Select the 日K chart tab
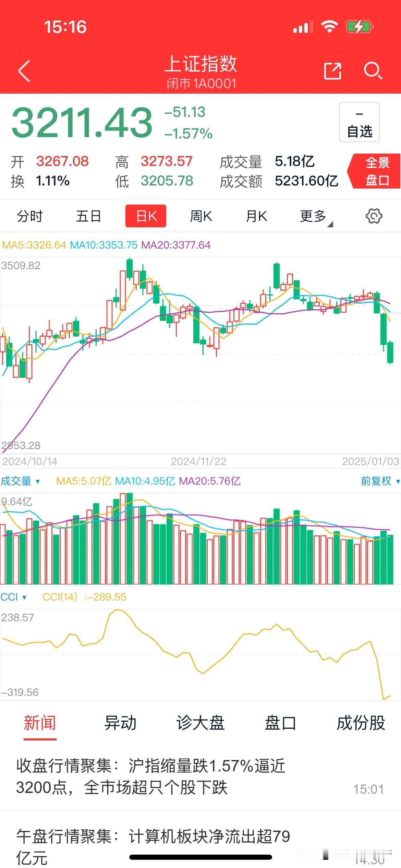Image resolution: width=401 pixels, height=868 pixels. [x=146, y=216]
